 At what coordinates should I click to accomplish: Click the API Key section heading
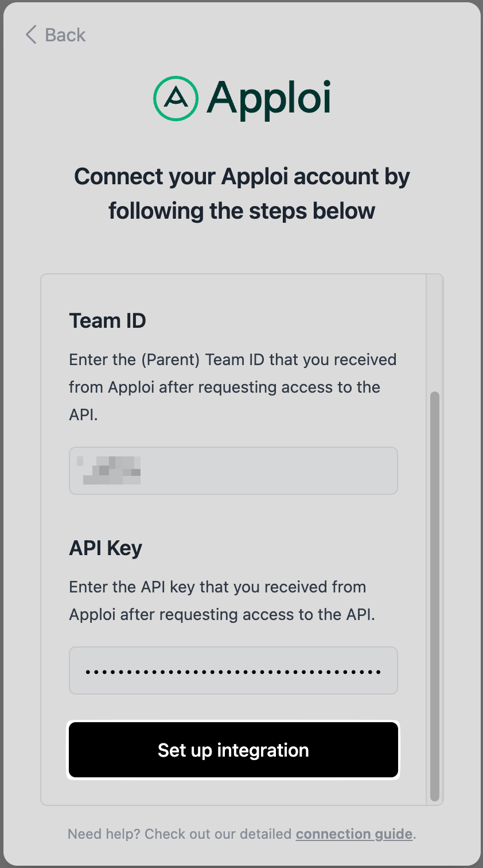(106, 548)
